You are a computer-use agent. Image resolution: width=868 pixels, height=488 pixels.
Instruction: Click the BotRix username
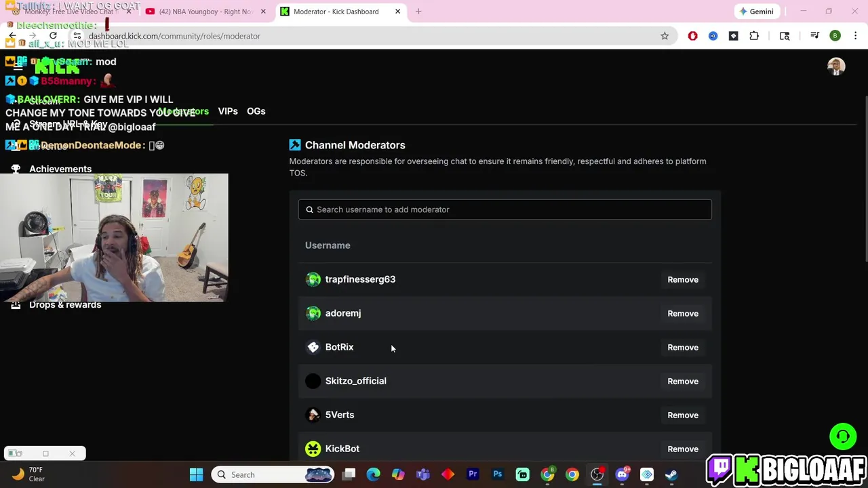tap(339, 347)
